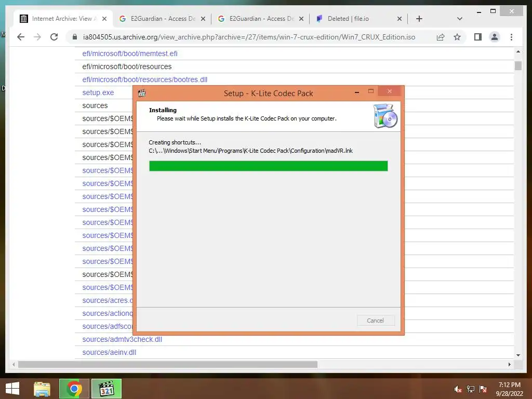Click Internet Archive tab favicon
Viewport: 532px width, 399px height.
pyautogui.click(x=23, y=19)
